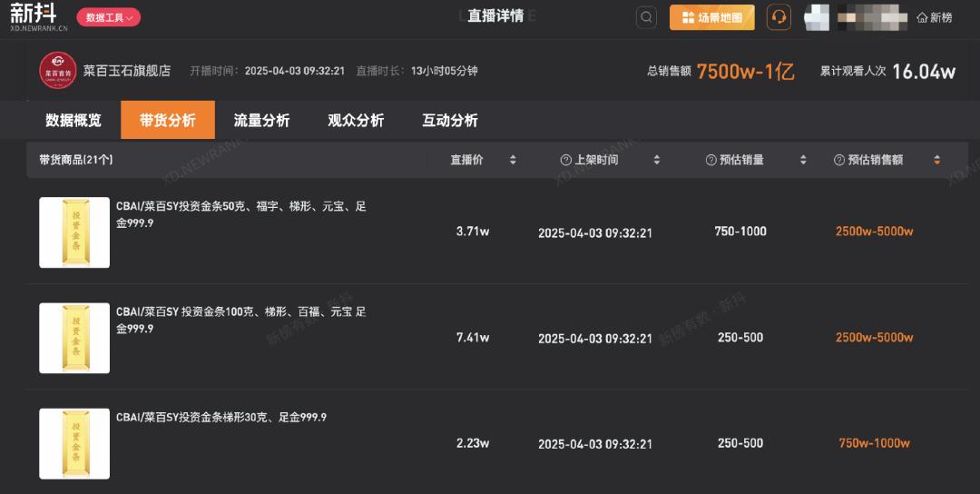Click the 新榜 home icon link
Viewport: 980px width, 494px height.
pyautogui.click(x=934, y=17)
